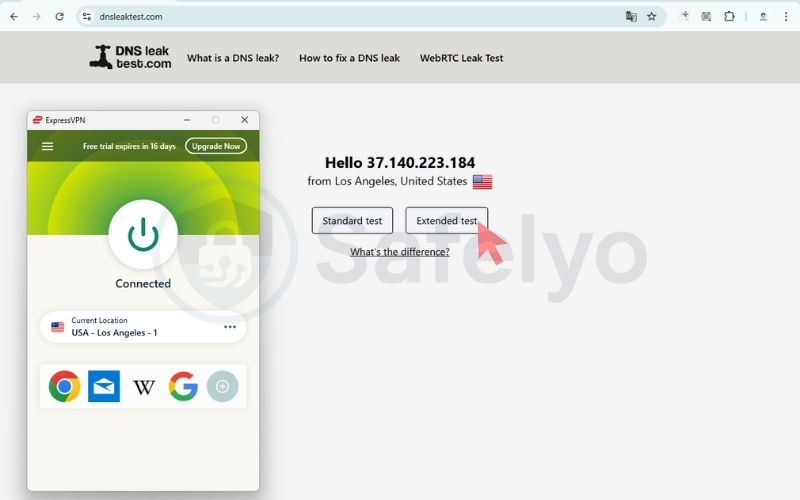This screenshot has width=800, height=500.
Task: Click the green sparkle extension icon
Action: click(x=684, y=16)
